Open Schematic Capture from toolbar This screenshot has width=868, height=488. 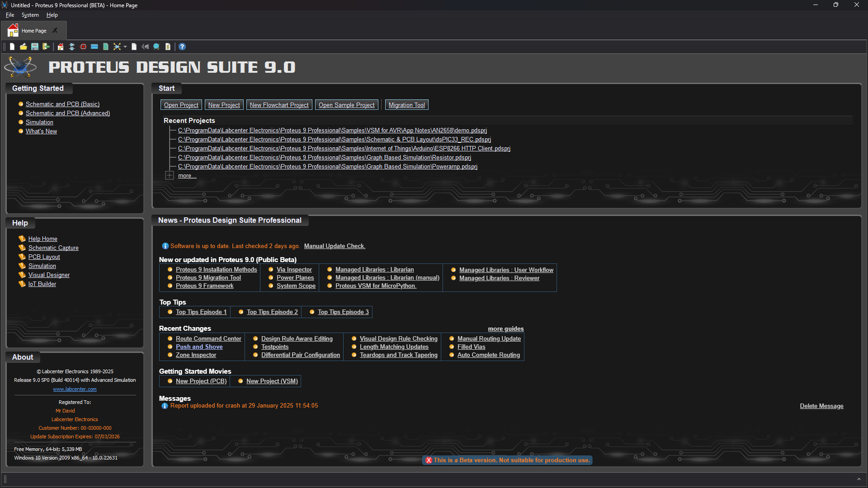(x=72, y=47)
